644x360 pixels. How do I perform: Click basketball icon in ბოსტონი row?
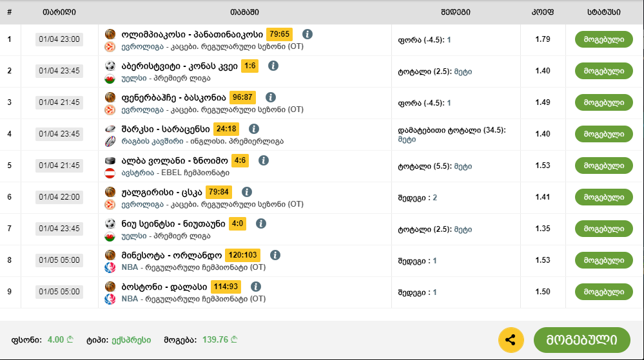pos(110,287)
